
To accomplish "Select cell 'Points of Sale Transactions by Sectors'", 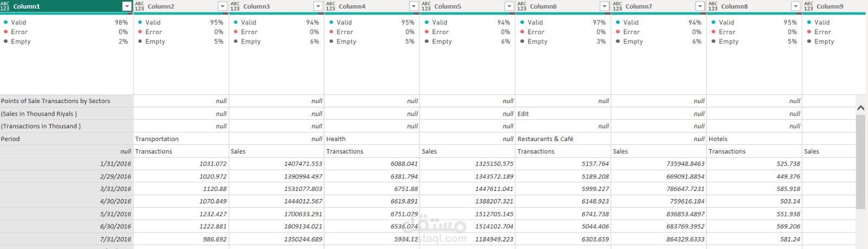I will click(x=66, y=101).
